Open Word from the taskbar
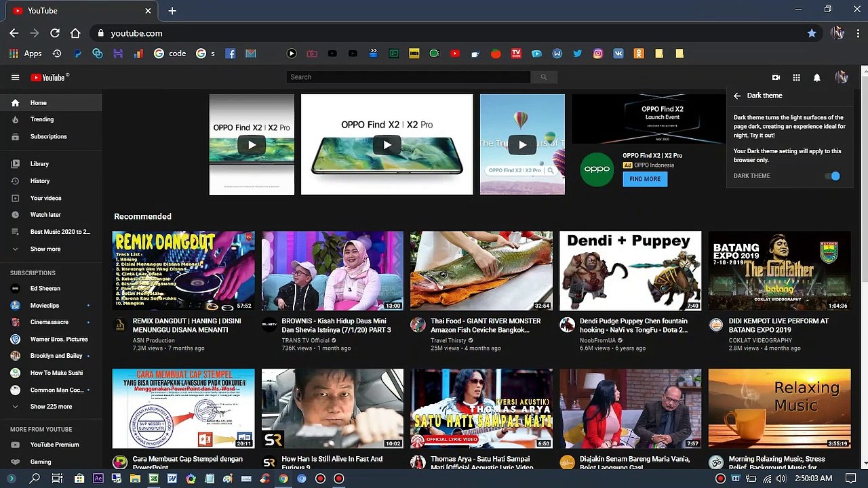Image resolution: width=868 pixels, height=488 pixels. click(172, 479)
